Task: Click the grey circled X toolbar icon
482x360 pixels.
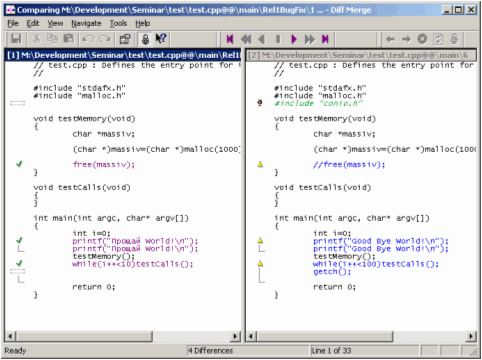Action: (422, 39)
